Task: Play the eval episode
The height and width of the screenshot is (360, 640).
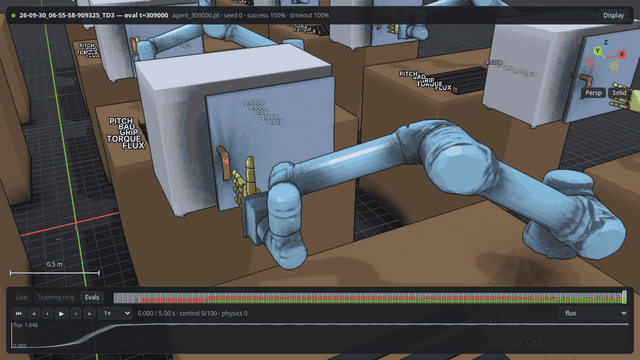Action: point(62,313)
